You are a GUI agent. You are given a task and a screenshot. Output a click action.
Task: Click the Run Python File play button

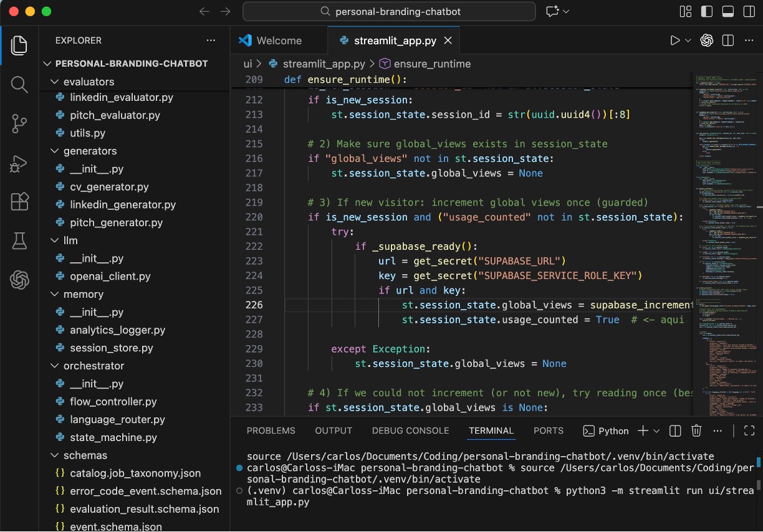coord(674,40)
